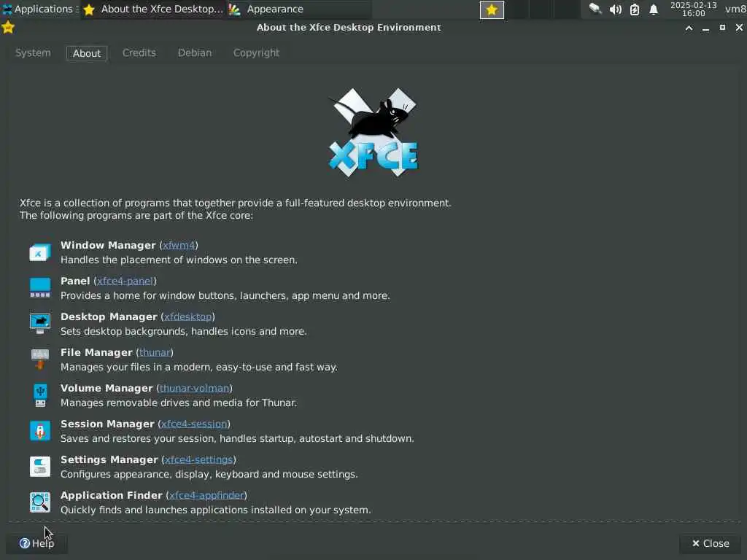Click the Settings Manager toggle icon
747x560 pixels.
pyautogui.click(x=40, y=467)
